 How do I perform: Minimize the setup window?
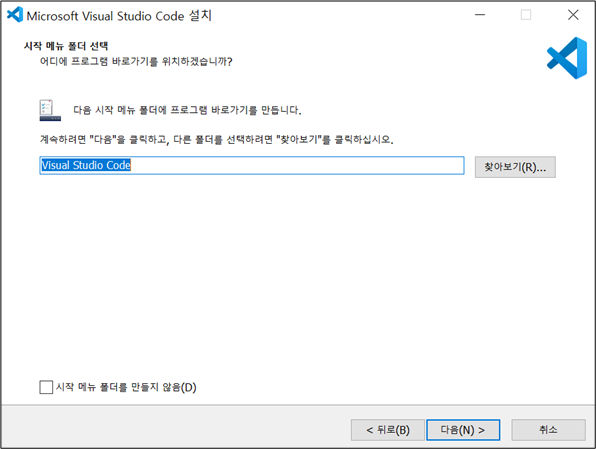pyautogui.click(x=480, y=15)
